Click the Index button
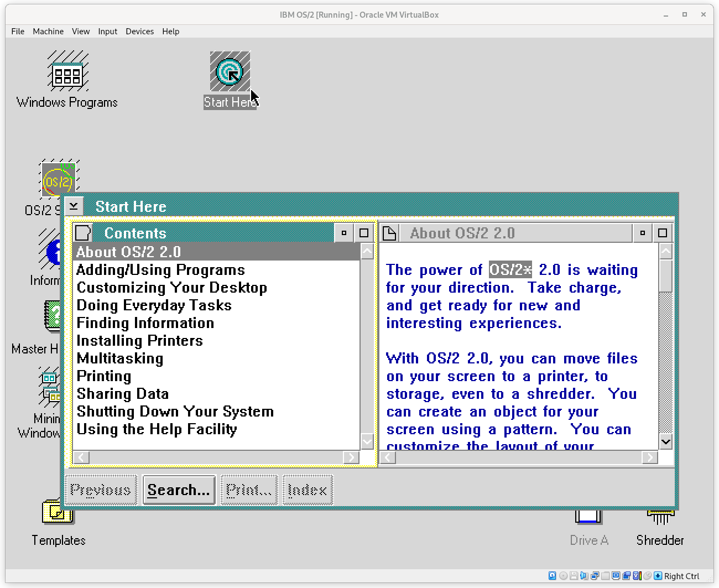719x588 pixels. click(308, 490)
